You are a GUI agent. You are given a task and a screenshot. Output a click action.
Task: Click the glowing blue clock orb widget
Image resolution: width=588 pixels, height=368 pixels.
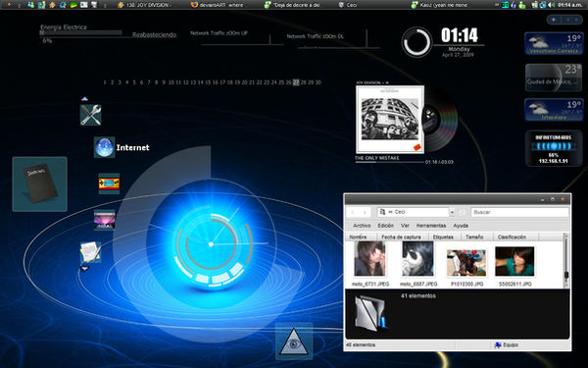(x=211, y=244)
